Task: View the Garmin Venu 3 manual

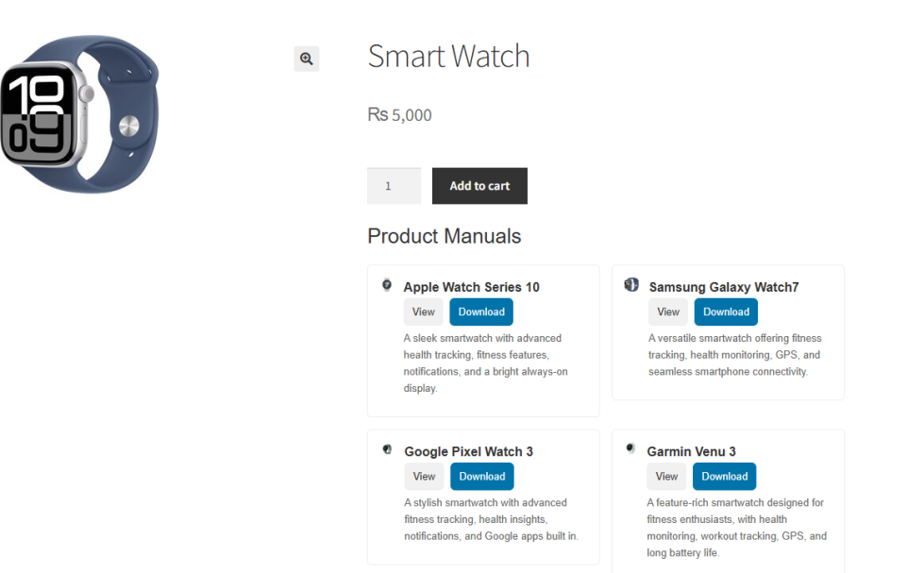Action: click(x=666, y=477)
